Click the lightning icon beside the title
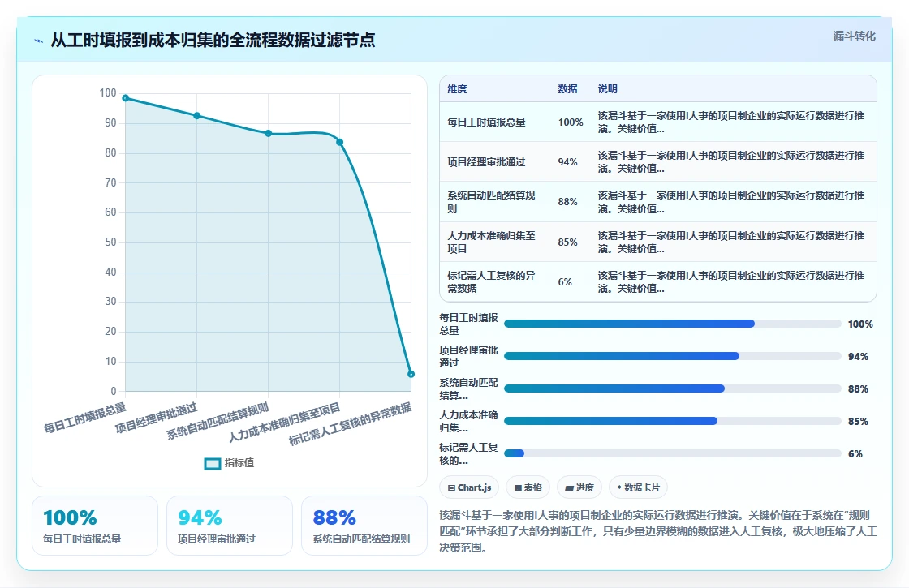Screen dimensions: 909x588 [x=39, y=41]
